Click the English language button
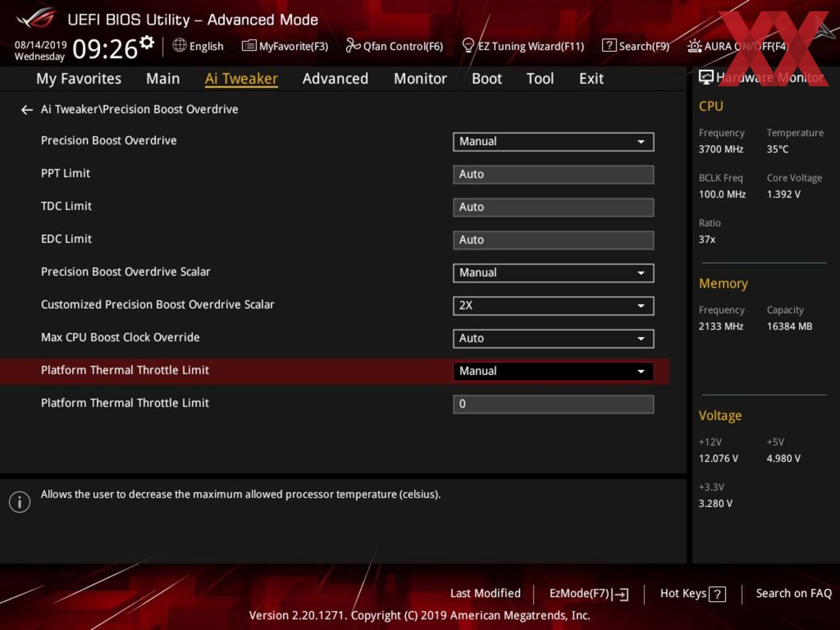 (x=198, y=46)
